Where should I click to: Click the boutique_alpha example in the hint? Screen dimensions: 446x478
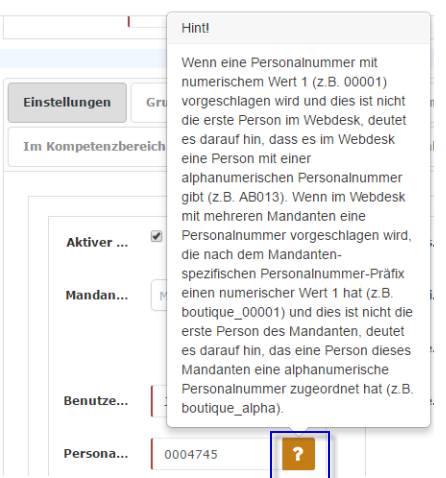point(230,408)
